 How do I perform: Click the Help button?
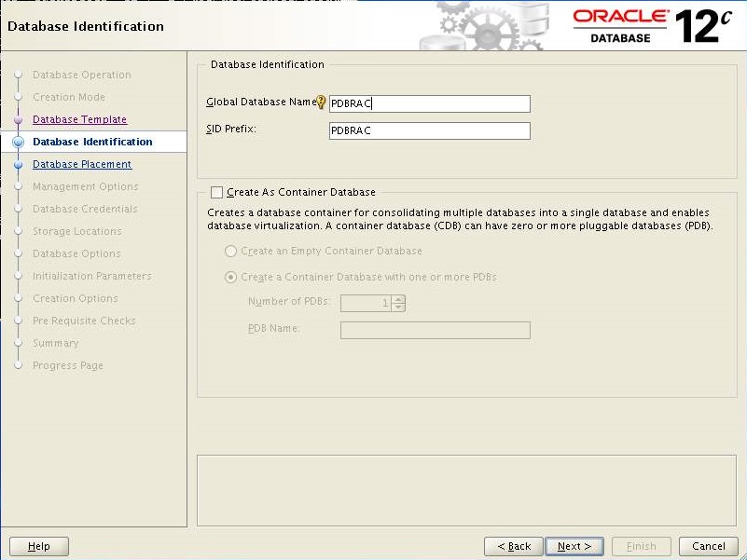click(x=39, y=546)
